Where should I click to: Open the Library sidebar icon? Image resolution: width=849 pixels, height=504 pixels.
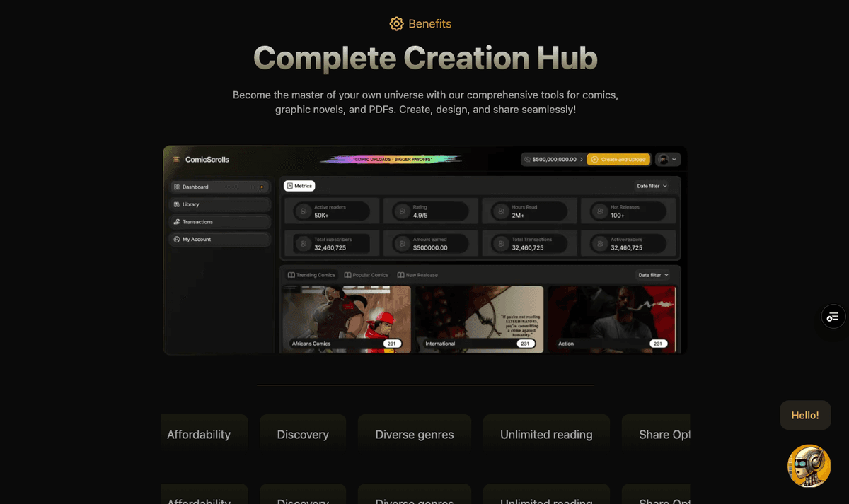pyautogui.click(x=176, y=204)
